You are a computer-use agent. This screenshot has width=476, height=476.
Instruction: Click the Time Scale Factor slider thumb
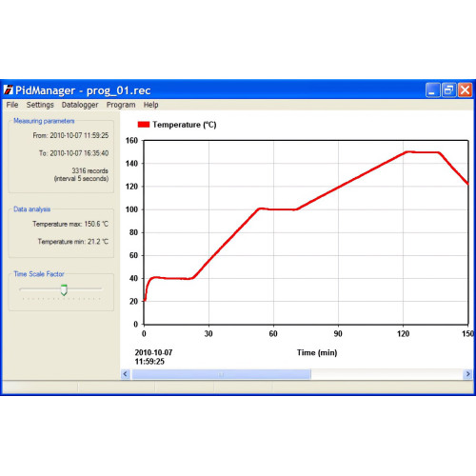click(x=64, y=289)
